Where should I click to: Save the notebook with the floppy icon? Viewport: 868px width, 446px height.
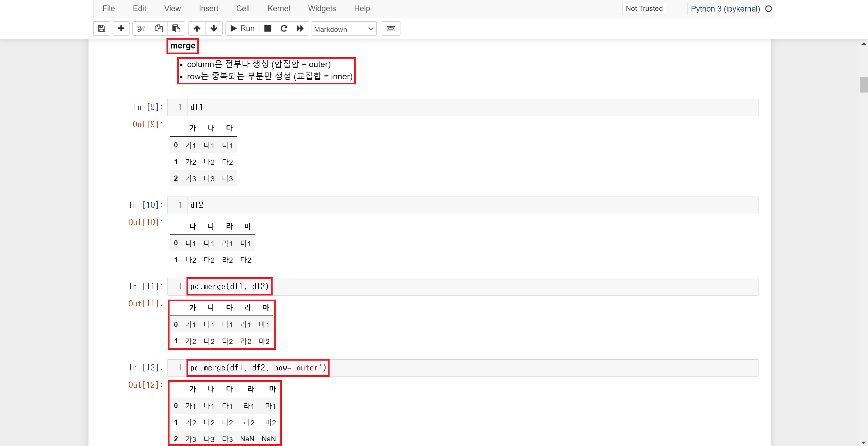101,28
